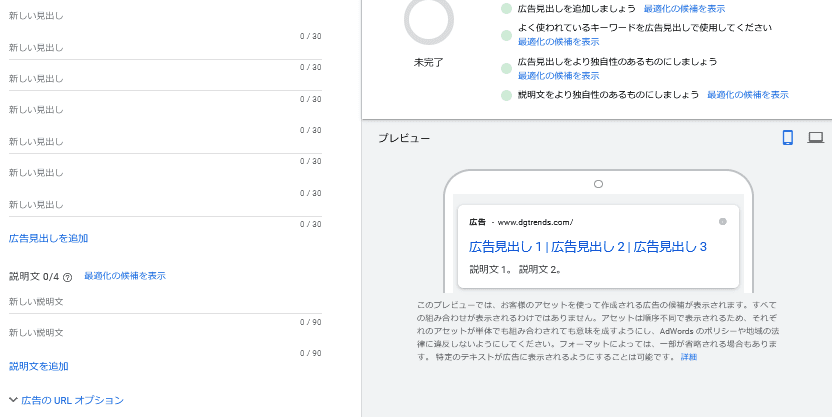Click the preview headline 広告見出し 1 | 広告見出し 2

pos(588,246)
